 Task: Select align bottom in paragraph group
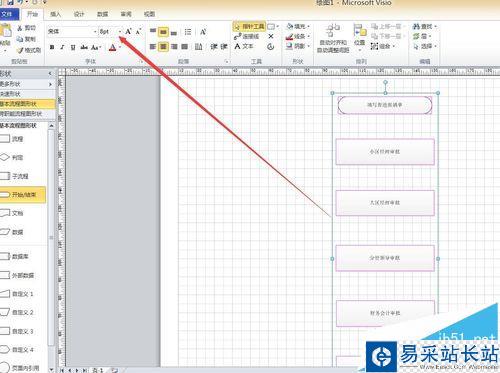174,32
